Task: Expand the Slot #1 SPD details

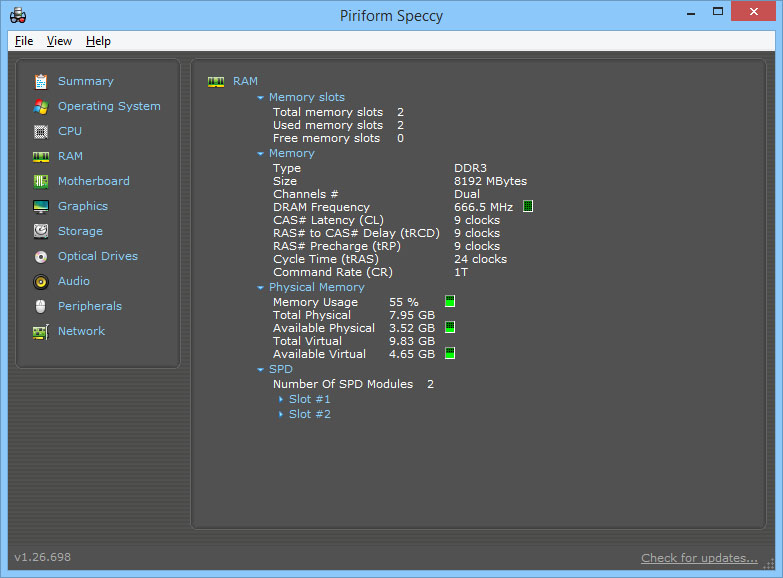Action: pos(281,399)
